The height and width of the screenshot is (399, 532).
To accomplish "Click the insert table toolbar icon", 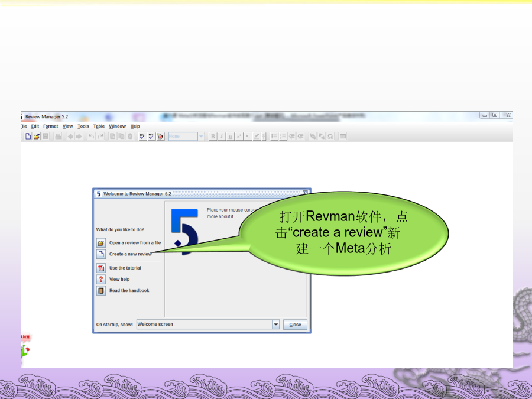I will pos(343,137).
